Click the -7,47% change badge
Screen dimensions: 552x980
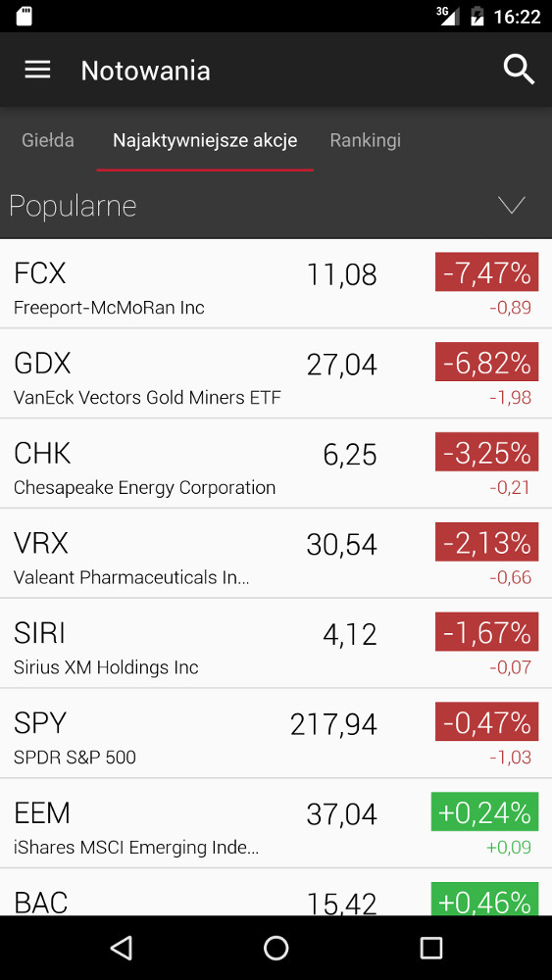[x=486, y=271]
